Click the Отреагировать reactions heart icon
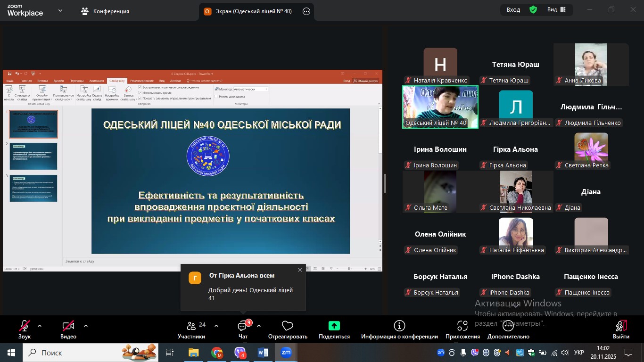The width and height of the screenshot is (644, 362). (x=288, y=326)
